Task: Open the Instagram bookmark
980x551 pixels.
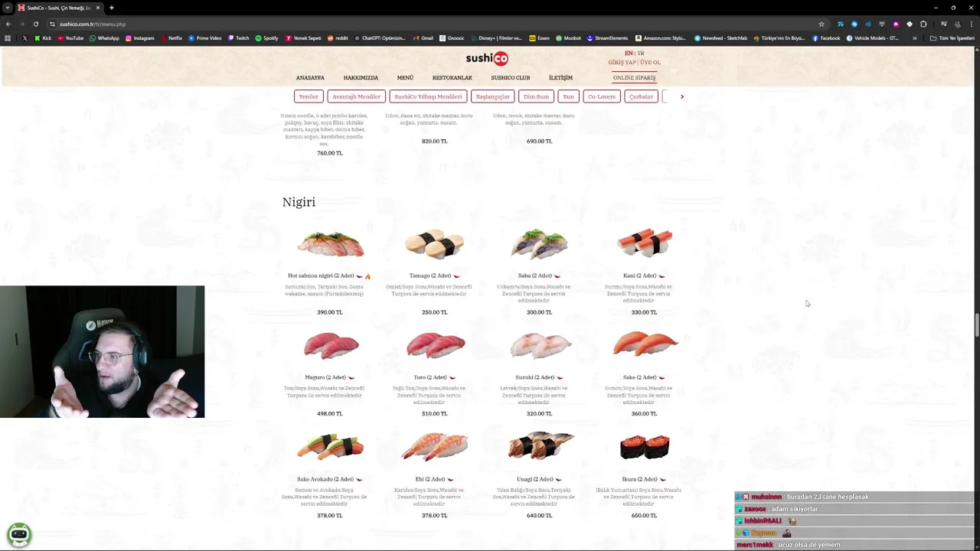Action: (139, 38)
